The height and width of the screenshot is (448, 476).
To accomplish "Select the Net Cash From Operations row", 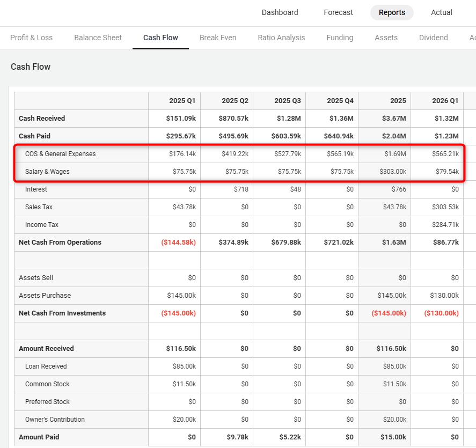I will (60, 243).
